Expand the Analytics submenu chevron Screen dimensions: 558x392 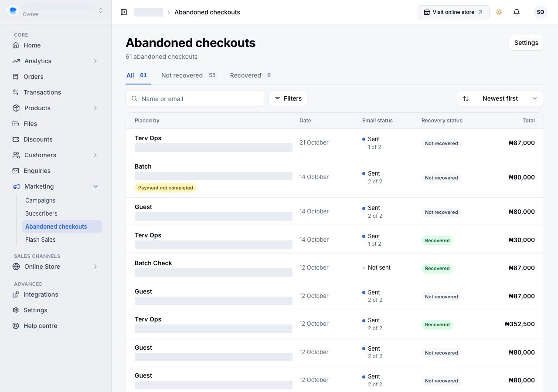coord(95,61)
